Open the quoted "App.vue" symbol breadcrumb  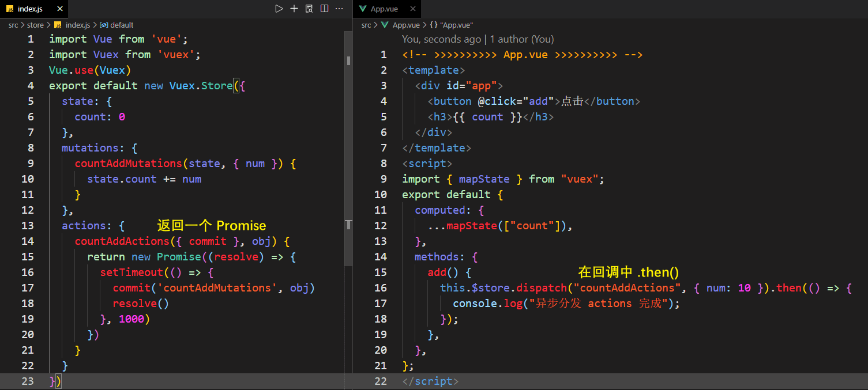456,25
